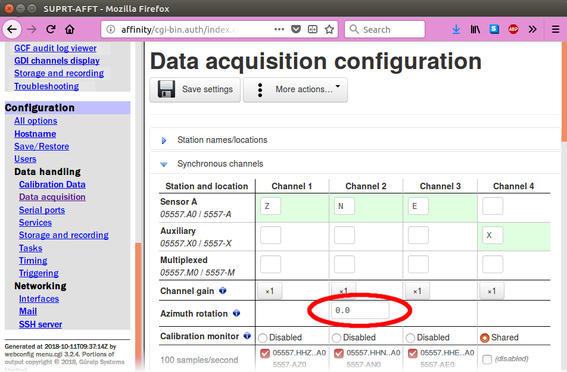Viewport: 567px width, 372px height.
Task: Click the blue S extension icon
Action: point(494,29)
